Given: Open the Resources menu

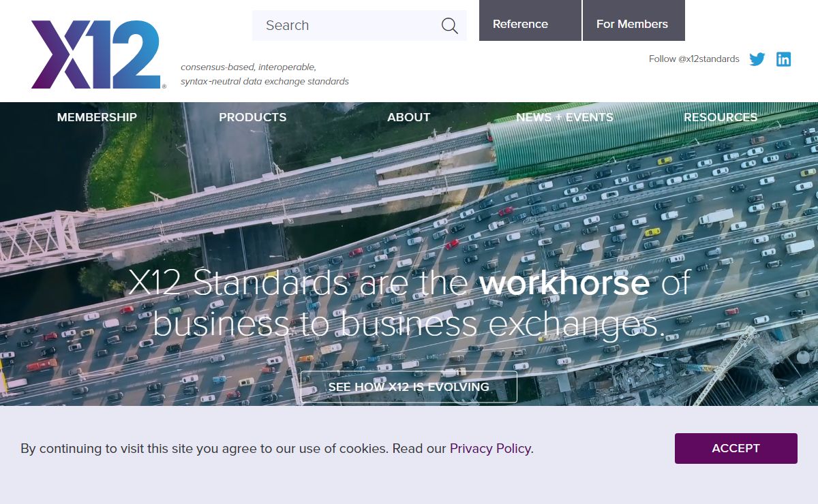Looking at the screenshot, I should tap(720, 117).
